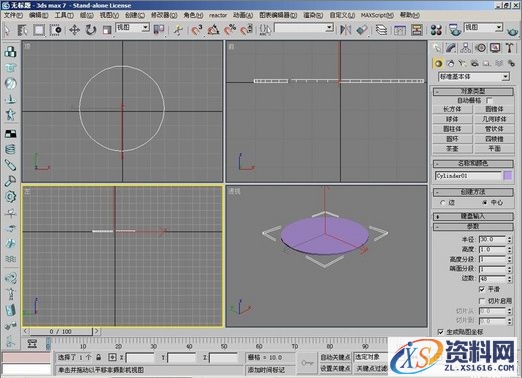Click the time slider 0 / 100
The image size is (522, 378).
[x=61, y=331]
